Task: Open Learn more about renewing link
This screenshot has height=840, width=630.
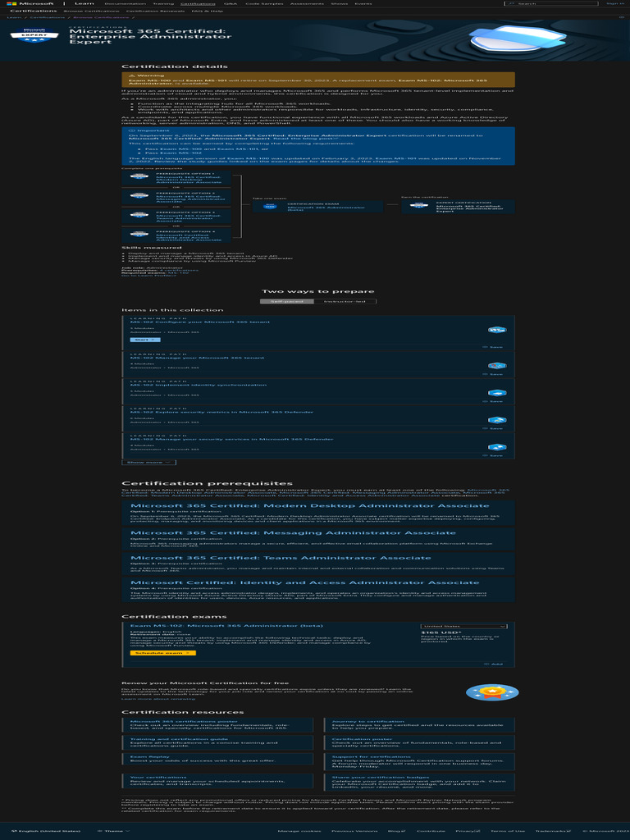Action: point(158,699)
